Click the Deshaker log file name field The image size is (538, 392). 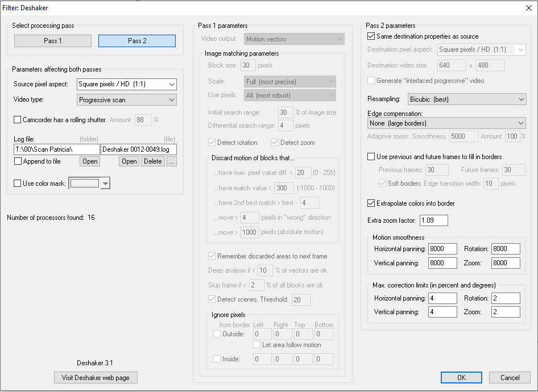point(139,149)
